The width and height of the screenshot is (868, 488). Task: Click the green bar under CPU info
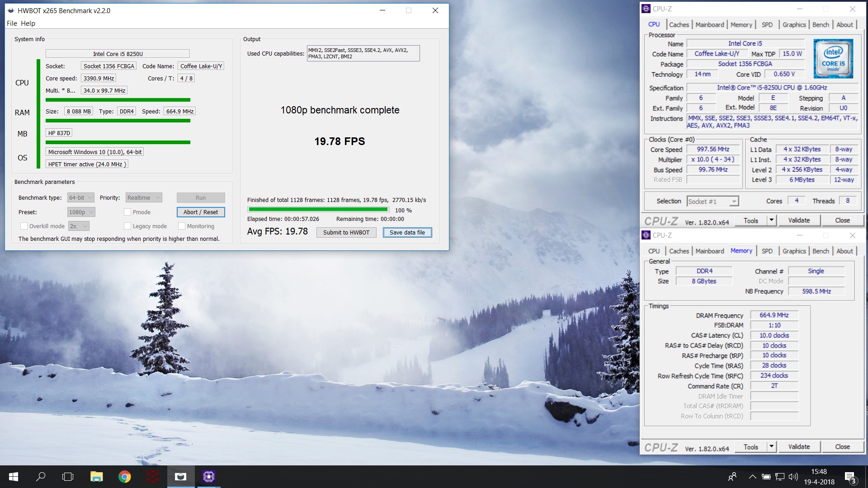point(118,100)
